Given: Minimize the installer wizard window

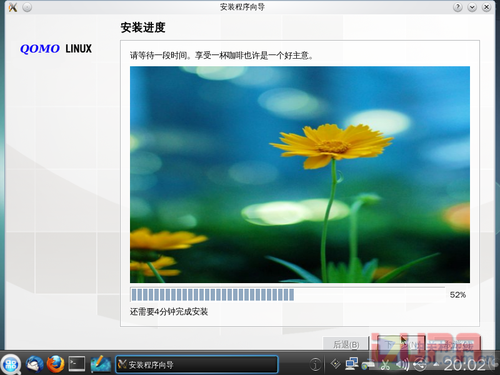Looking at the screenshot, I should tap(472, 7).
